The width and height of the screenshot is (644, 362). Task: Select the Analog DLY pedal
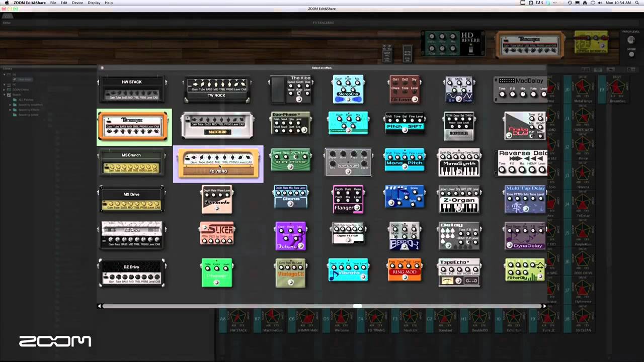coord(525,126)
